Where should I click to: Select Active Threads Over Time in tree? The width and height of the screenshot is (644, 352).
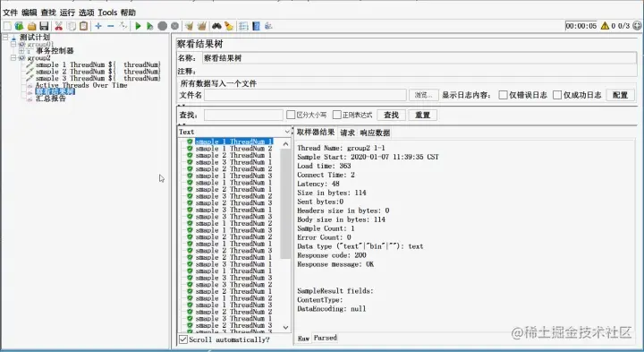pos(81,85)
